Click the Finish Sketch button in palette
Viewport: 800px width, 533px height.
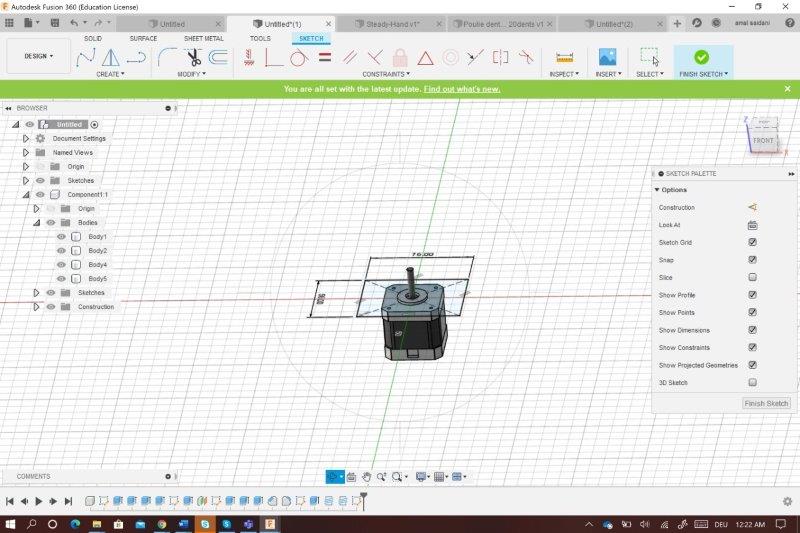(x=766, y=403)
